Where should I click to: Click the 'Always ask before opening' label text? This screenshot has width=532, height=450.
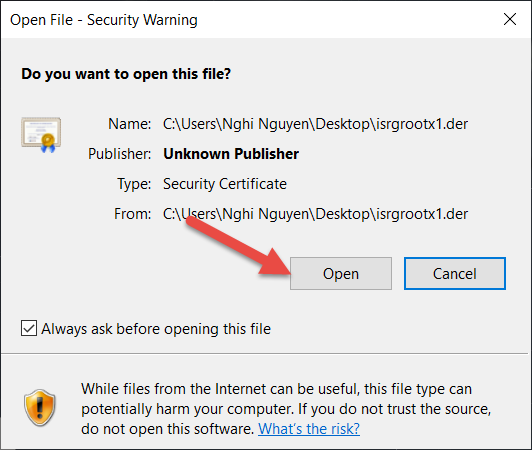click(156, 329)
